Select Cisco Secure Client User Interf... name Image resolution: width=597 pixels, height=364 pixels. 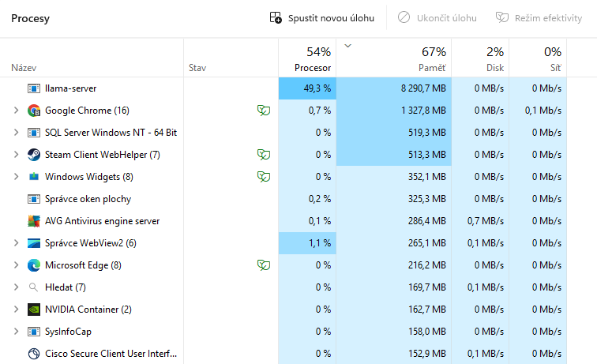pyautogui.click(x=111, y=353)
